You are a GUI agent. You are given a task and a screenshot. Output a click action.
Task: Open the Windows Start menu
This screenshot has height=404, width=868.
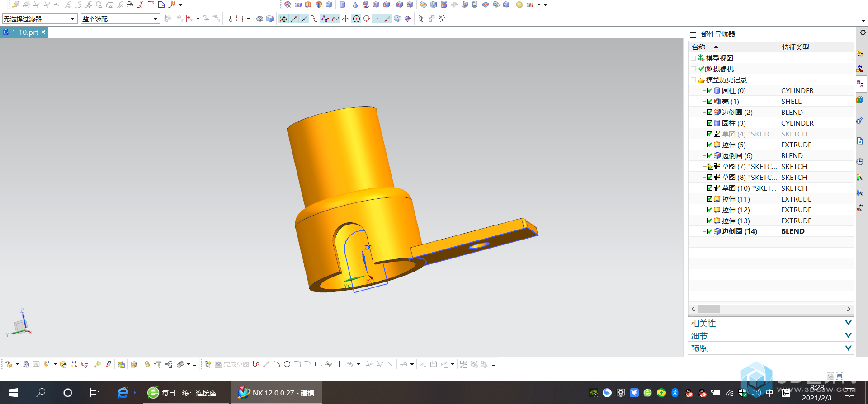tap(14, 393)
